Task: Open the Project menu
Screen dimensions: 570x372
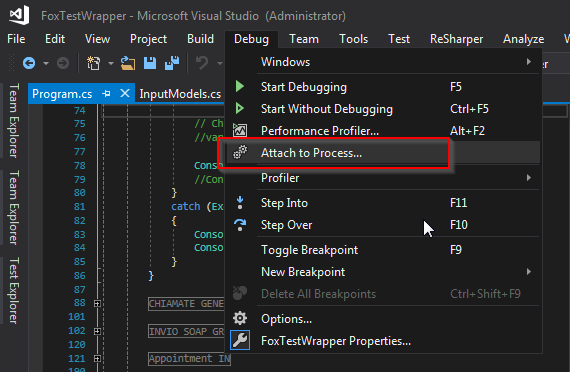Action: click(148, 39)
